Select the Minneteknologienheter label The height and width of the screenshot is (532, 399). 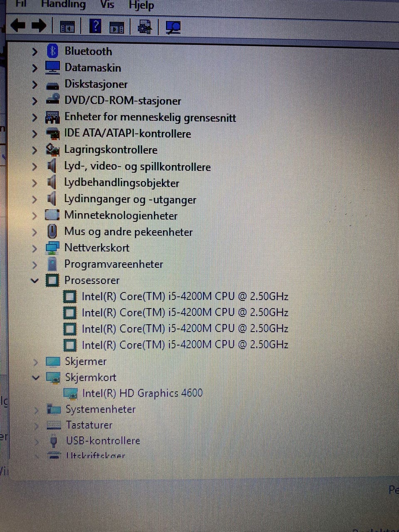tap(121, 216)
